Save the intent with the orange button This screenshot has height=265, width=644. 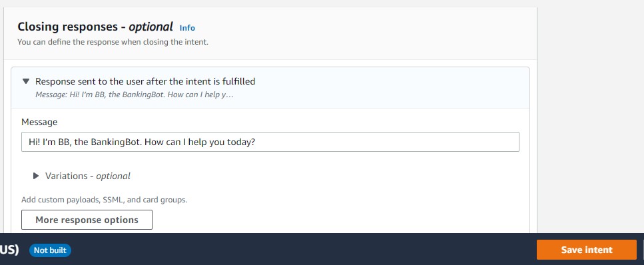pos(587,250)
